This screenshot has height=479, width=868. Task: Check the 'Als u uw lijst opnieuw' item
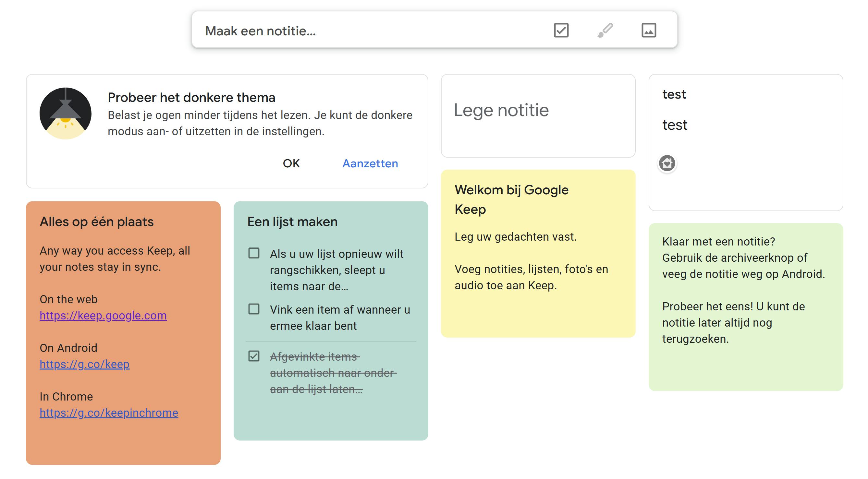(x=254, y=253)
